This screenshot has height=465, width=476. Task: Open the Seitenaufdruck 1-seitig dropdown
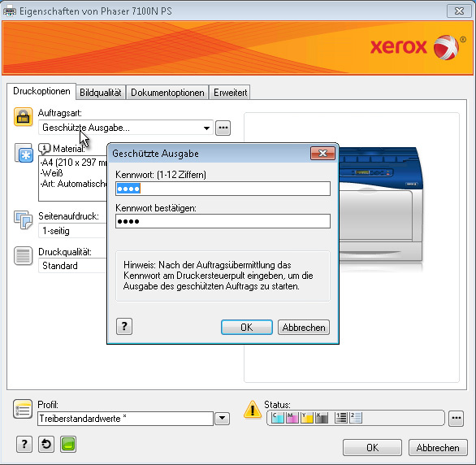pyautogui.click(x=72, y=231)
